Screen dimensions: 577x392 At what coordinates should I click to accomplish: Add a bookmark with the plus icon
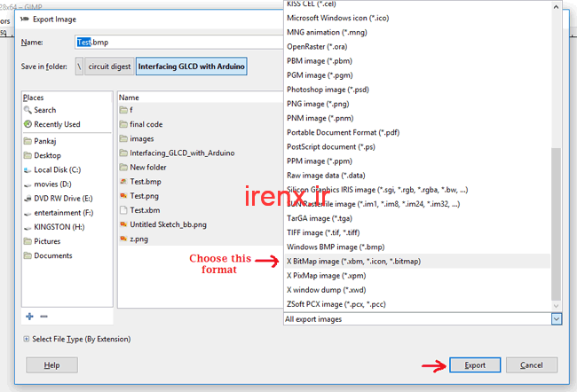[30, 317]
